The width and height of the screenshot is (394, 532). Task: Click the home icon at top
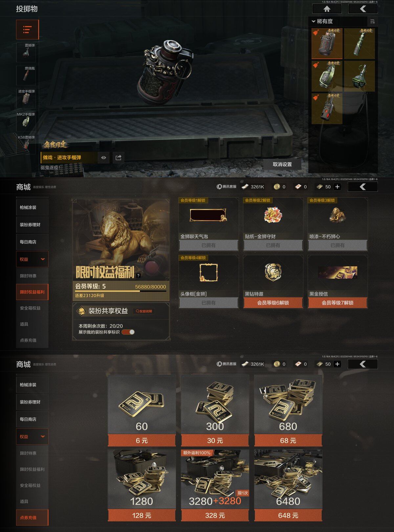tap(327, 9)
